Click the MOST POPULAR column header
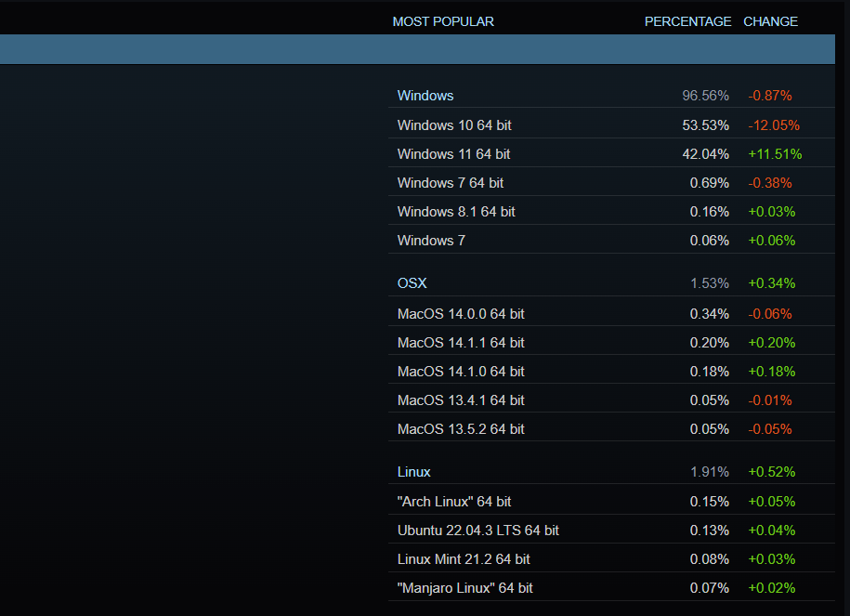 443,21
